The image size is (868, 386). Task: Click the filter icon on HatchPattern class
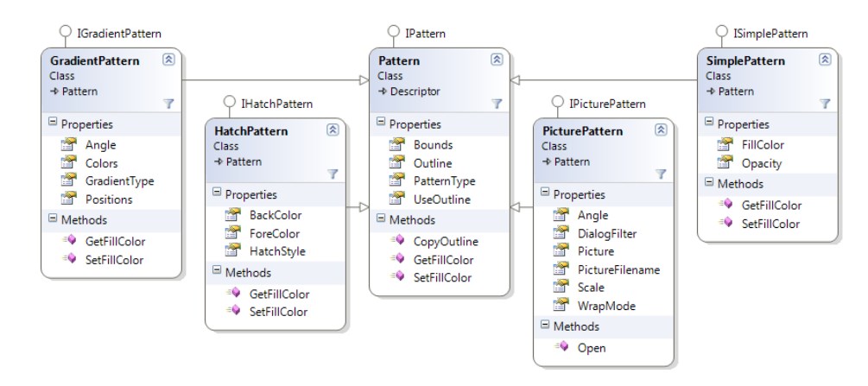click(333, 173)
